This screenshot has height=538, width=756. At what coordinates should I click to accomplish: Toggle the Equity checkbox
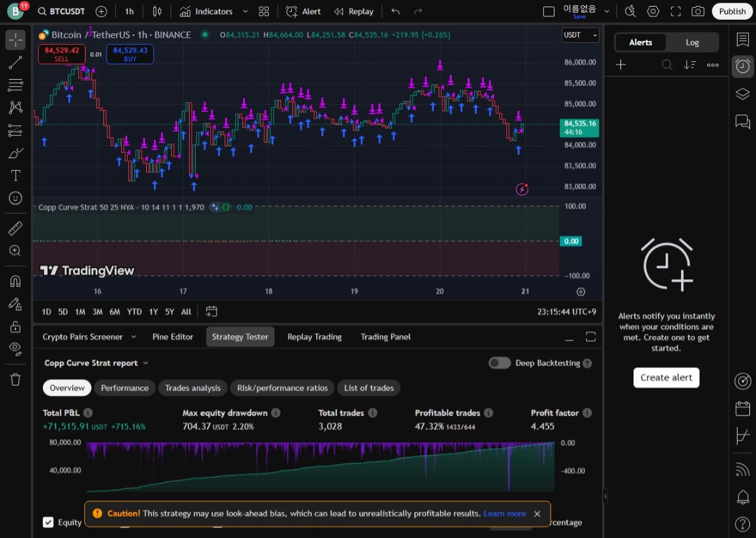click(48, 522)
